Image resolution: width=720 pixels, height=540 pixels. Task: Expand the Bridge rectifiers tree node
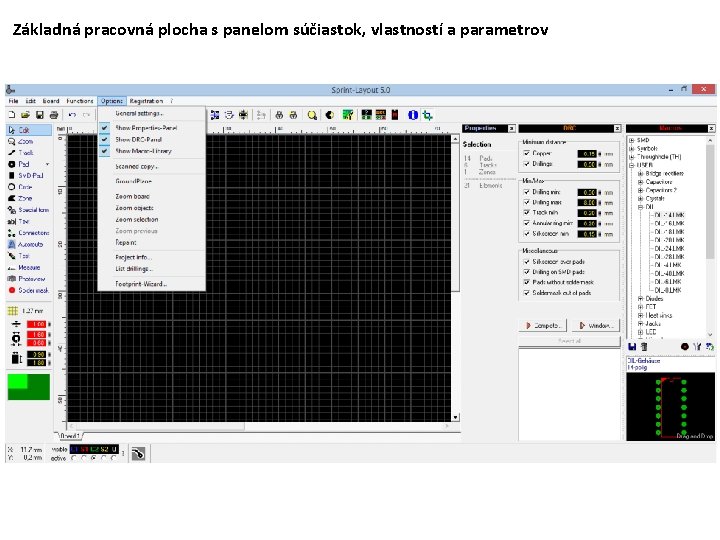pos(640,174)
